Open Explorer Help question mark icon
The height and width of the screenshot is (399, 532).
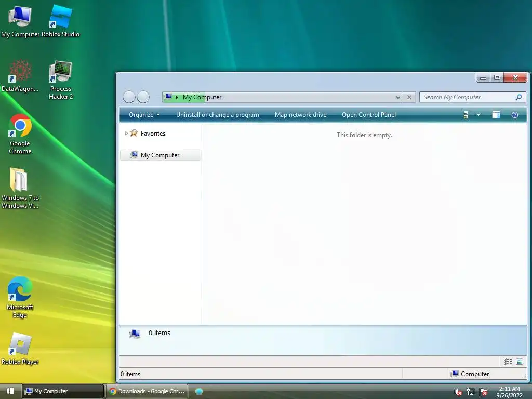(x=515, y=115)
